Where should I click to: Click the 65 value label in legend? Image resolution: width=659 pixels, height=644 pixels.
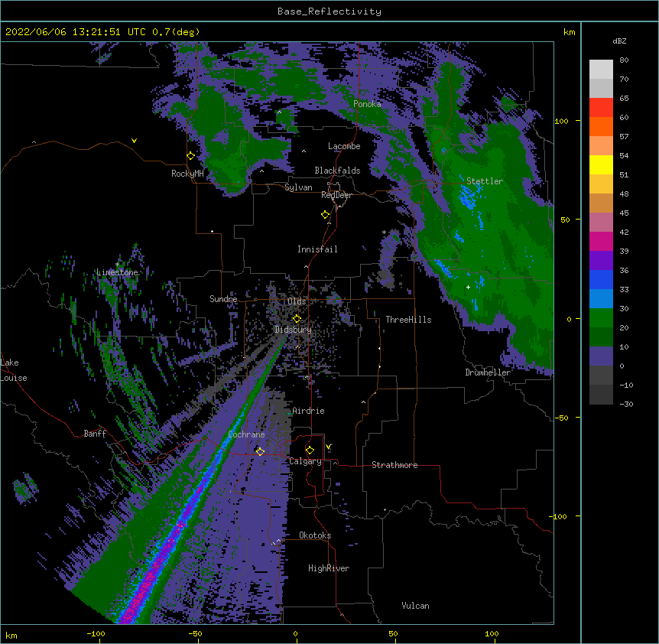(x=624, y=98)
